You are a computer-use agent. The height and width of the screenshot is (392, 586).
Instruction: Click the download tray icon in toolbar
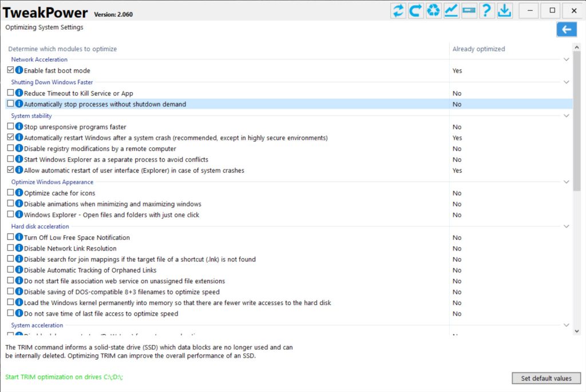[505, 10]
